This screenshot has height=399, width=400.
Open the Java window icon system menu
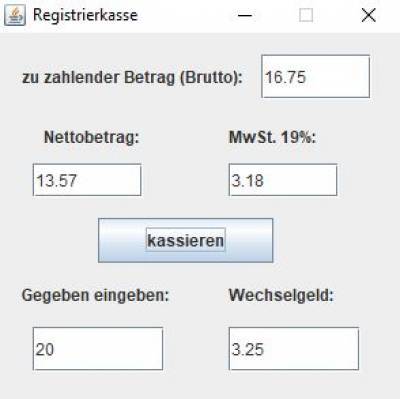click(x=15, y=15)
